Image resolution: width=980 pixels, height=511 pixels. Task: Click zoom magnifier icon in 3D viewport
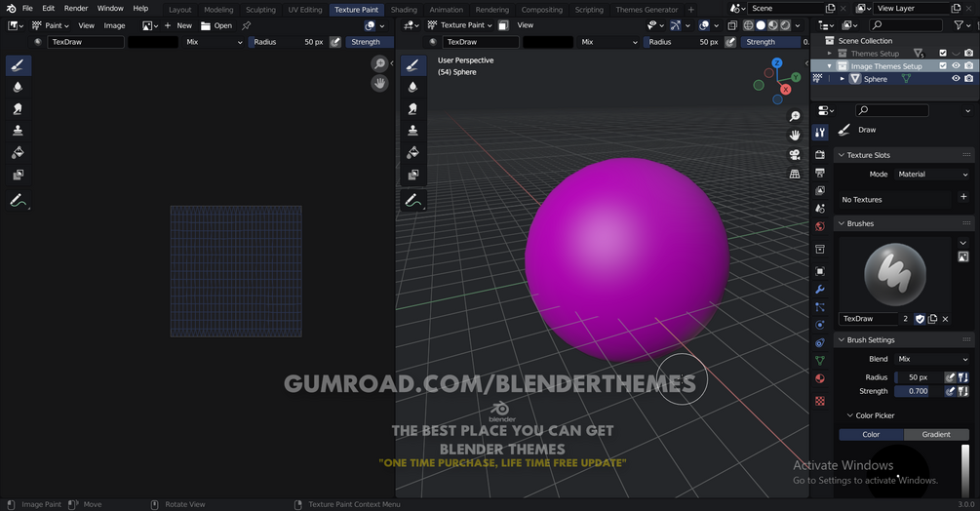click(x=795, y=116)
